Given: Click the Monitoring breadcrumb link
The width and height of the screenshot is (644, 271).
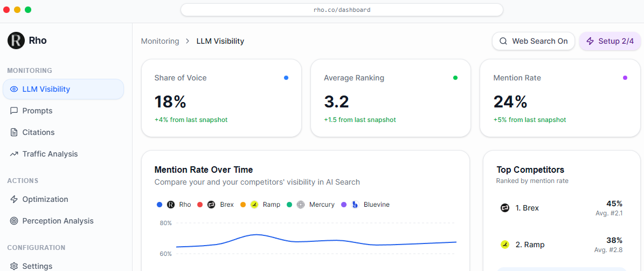Looking at the screenshot, I should [160, 41].
